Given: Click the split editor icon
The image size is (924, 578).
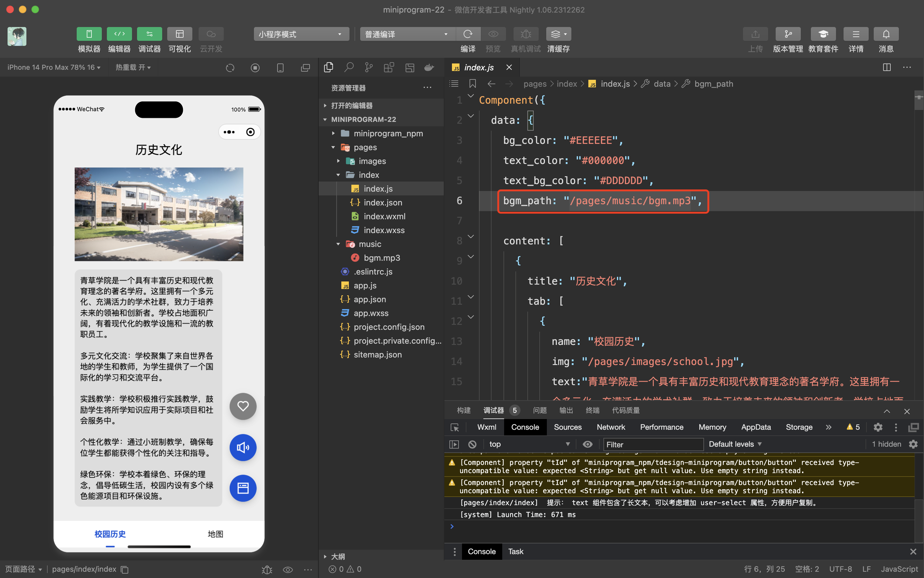Looking at the screenshot, I should click(x=887, y=67).
